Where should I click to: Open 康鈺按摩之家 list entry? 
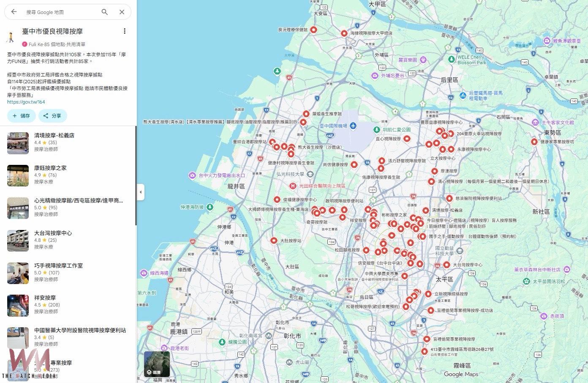click(68, 175)
